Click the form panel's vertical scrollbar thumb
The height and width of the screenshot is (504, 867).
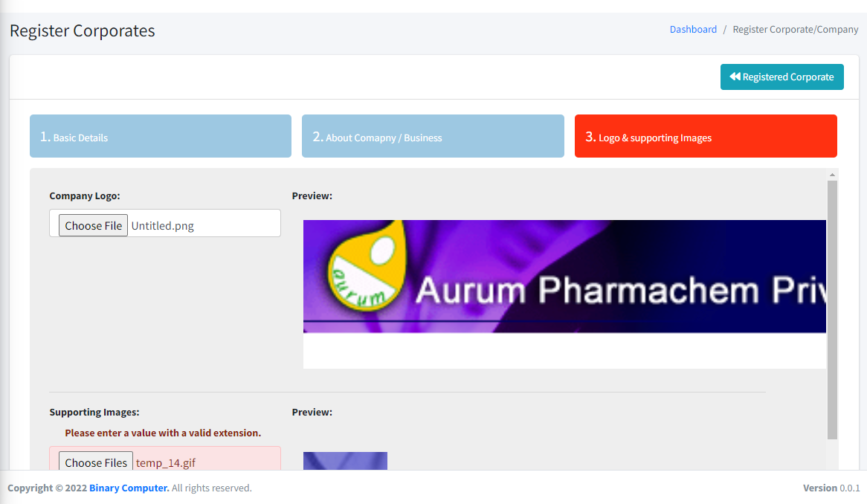click(x=832, y=308)
